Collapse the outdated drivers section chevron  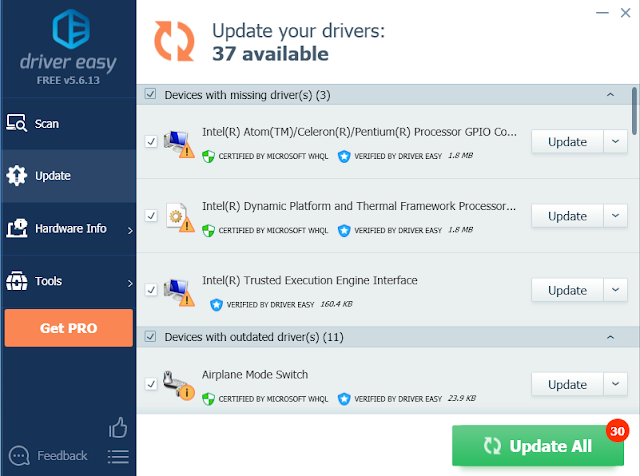click(610, 337)
